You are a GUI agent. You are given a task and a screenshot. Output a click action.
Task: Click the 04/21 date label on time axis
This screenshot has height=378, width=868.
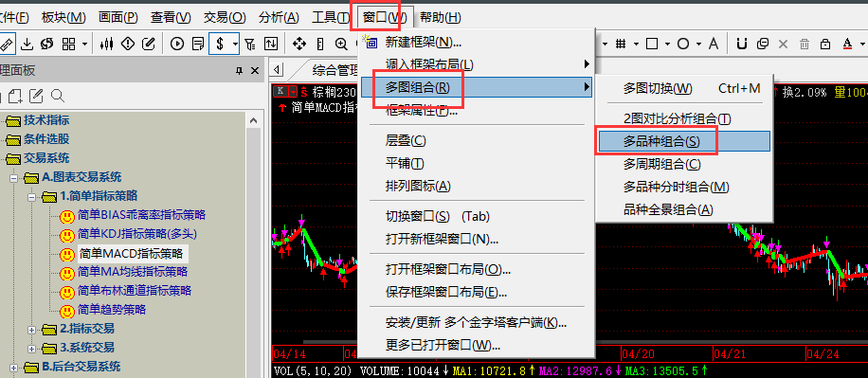click(729, 353)
